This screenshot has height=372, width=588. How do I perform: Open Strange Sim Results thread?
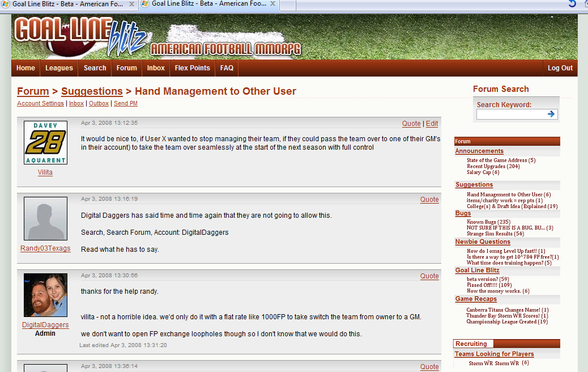tap(495, 234)
